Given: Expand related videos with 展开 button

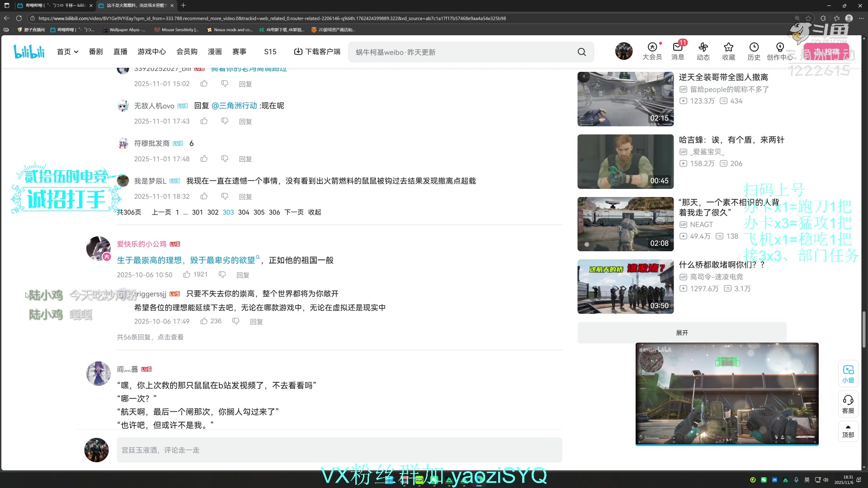Looking at the screenshot, I should tap(681, 333).
